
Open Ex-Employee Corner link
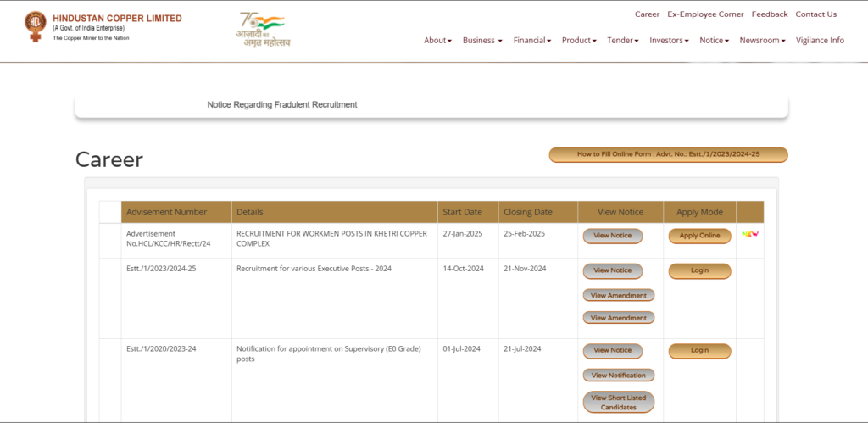(705, 14)
